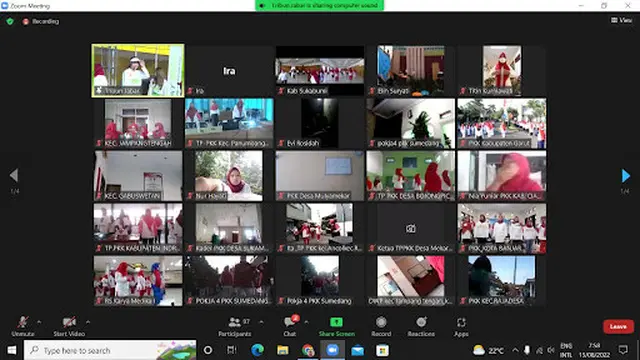This screenshot has width=640, height=360.
Task: Click the red Leave button
Action: pos(618,327)
